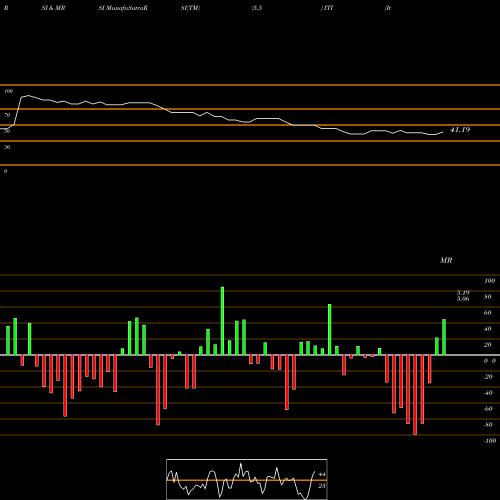
Task: Click the RSI axis label 70
Action: click(x=7, y=115)
